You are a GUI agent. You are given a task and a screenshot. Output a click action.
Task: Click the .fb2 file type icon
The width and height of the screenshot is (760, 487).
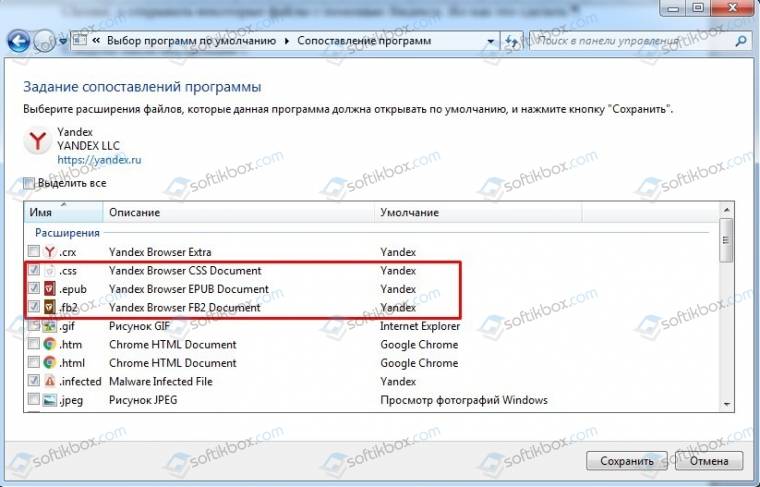point(49,308)
